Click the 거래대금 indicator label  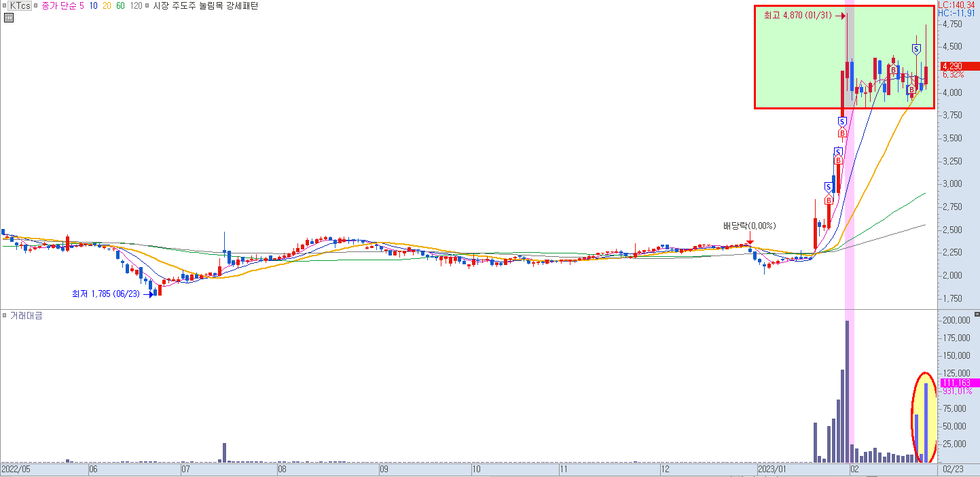pyautogui.click(x=26, y=316)
